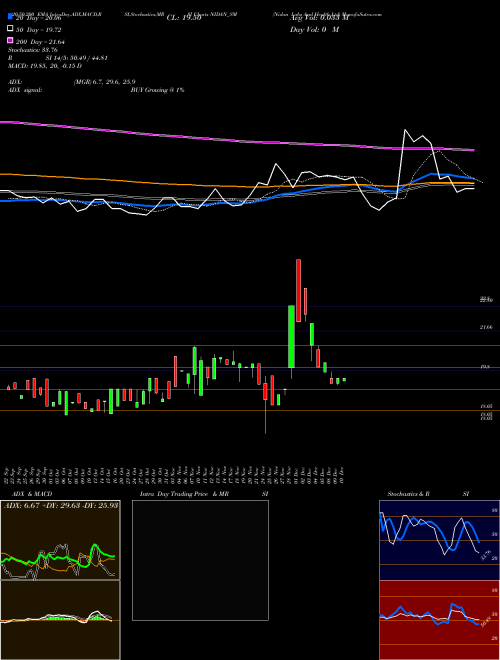Click the 'MACD: 19.83, 20, -0.15 D' readout
The width and height of the screenshot is (500, 660).
pyautogui.click(x=45, y=66)
